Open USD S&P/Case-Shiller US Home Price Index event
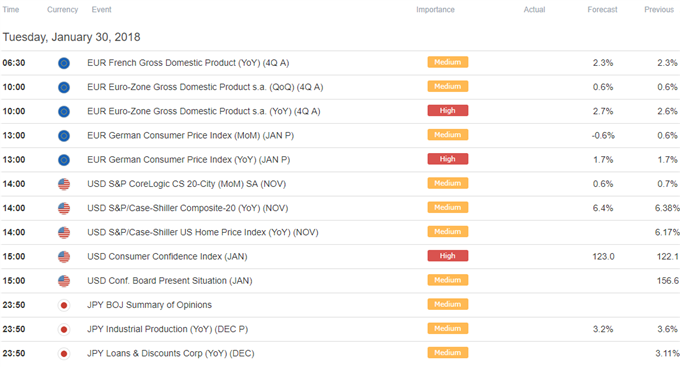The image size is (680, 367). 203,233
